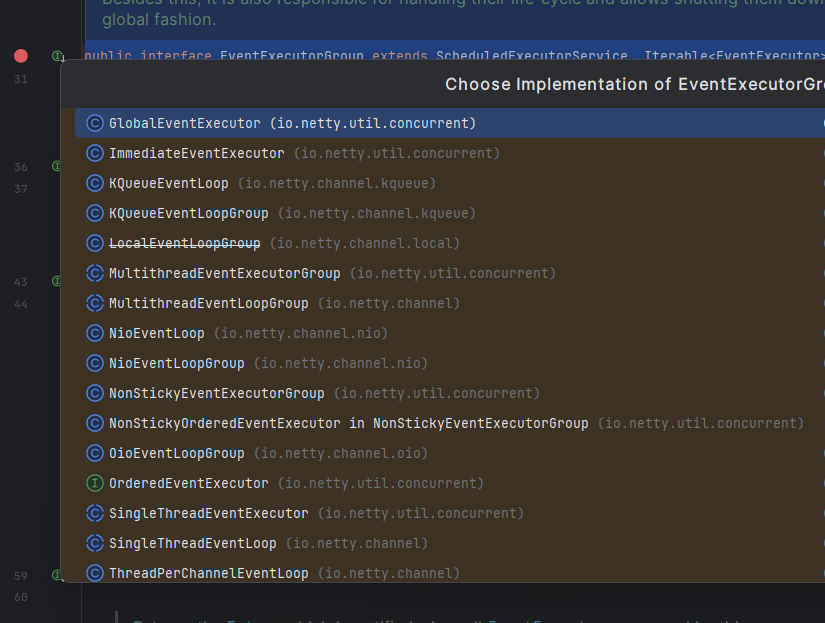Click line number 60 in the gutter
The height and width of the screenshot is (623, 825).
pos(21,597)
